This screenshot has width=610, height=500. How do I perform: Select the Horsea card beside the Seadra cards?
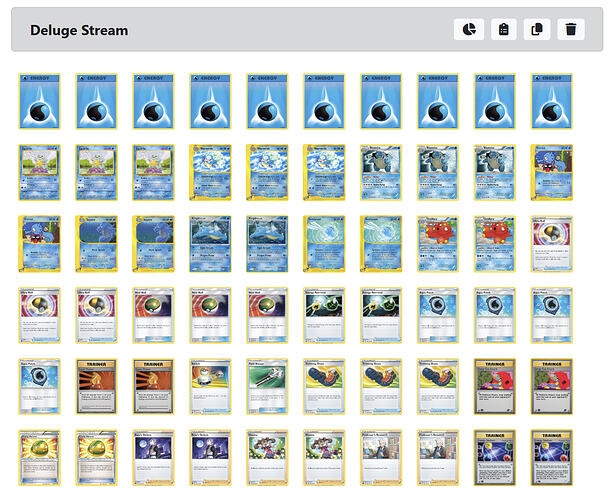click(39, 244)
